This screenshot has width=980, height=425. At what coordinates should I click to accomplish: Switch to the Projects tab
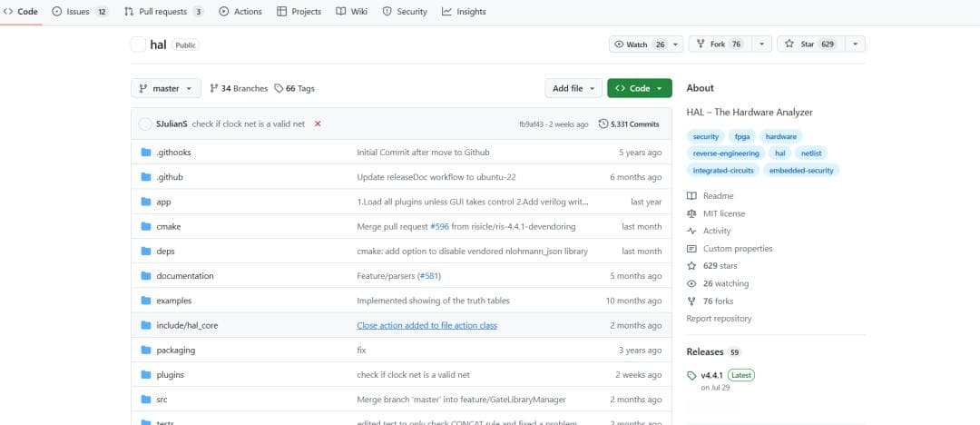pyautogui.click(x=299, y=11)
